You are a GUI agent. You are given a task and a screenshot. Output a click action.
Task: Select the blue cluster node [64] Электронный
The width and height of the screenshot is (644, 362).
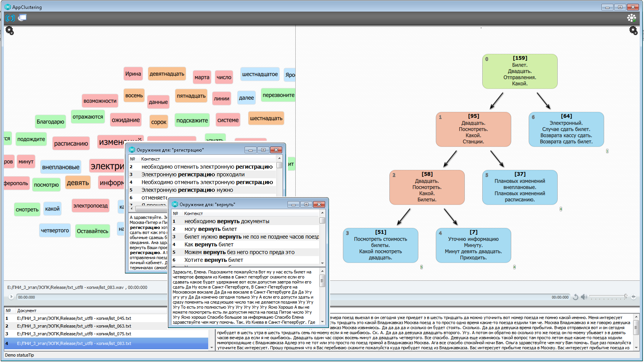(x=566, y=129)
